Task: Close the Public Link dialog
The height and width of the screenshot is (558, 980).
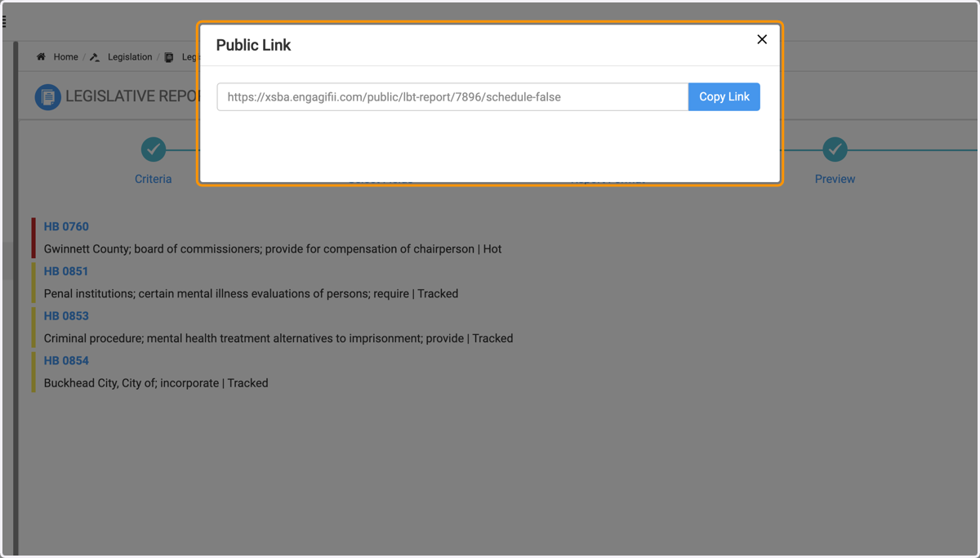Action: point(762,39)
